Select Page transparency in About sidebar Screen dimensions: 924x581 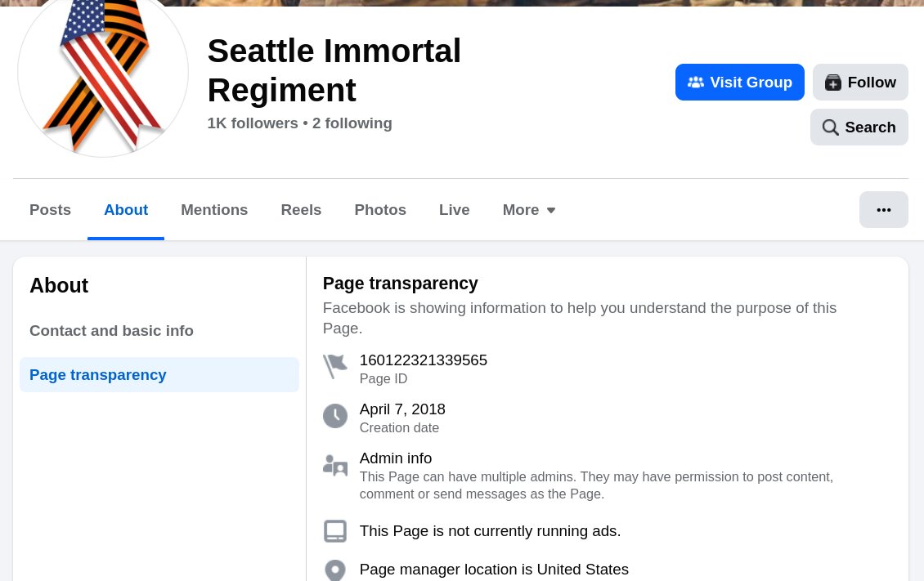click(159, 375)
